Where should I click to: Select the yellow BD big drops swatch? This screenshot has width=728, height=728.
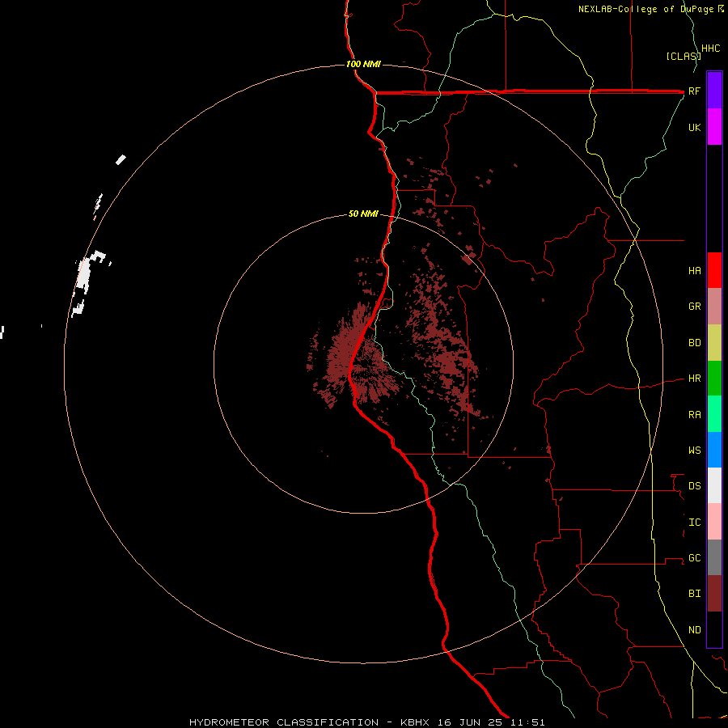click(x=714, y=343)
